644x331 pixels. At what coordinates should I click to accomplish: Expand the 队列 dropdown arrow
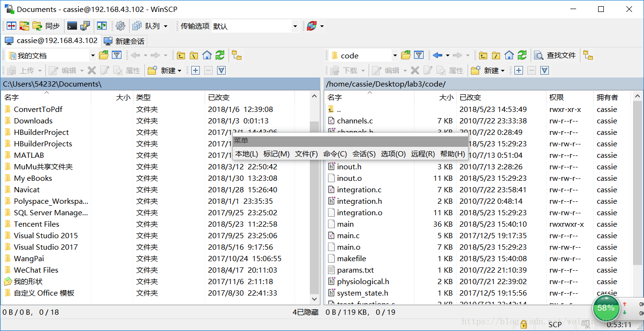tap(166, 26)
